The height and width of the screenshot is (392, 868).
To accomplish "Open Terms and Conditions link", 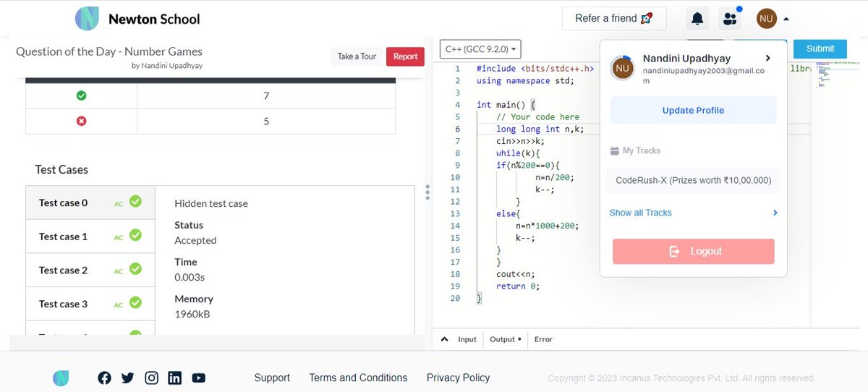I will point(358,378).
